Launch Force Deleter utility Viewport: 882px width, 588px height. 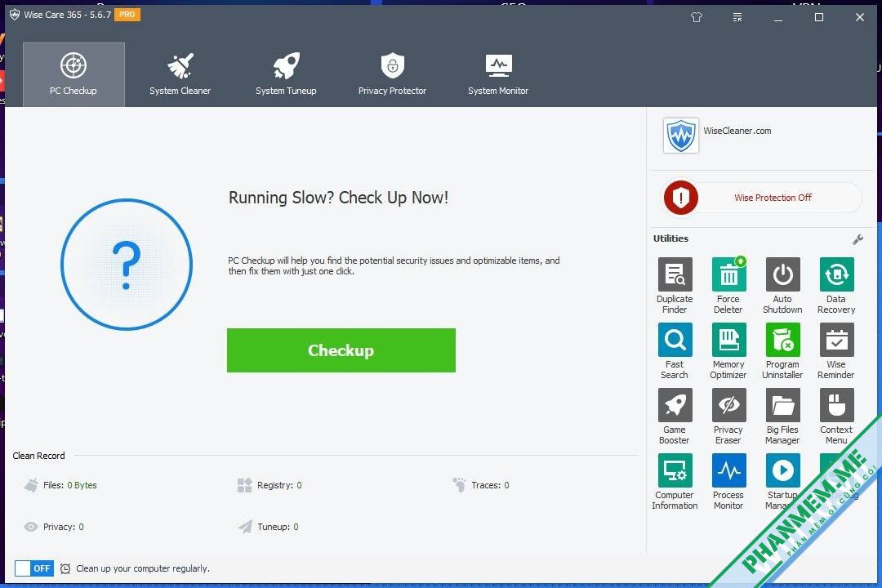tap(728, 286)
